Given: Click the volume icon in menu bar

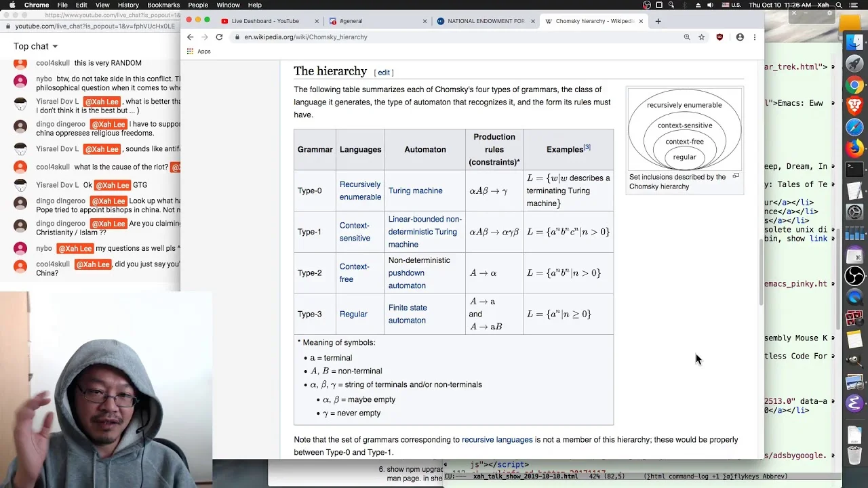Looking at the screenshot, I should [x=710, y=5].
